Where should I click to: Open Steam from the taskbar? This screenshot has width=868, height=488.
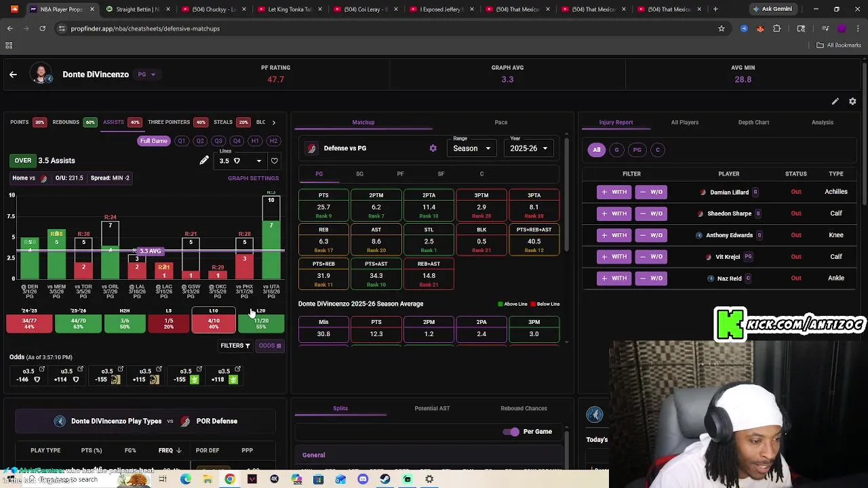(384, 479)
